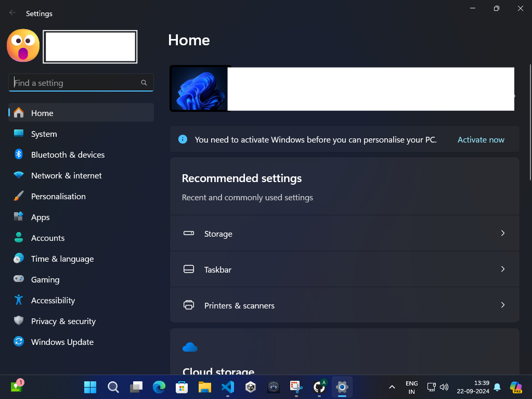Click the blue cloud icon above Cloud storage

pos(190,347)
